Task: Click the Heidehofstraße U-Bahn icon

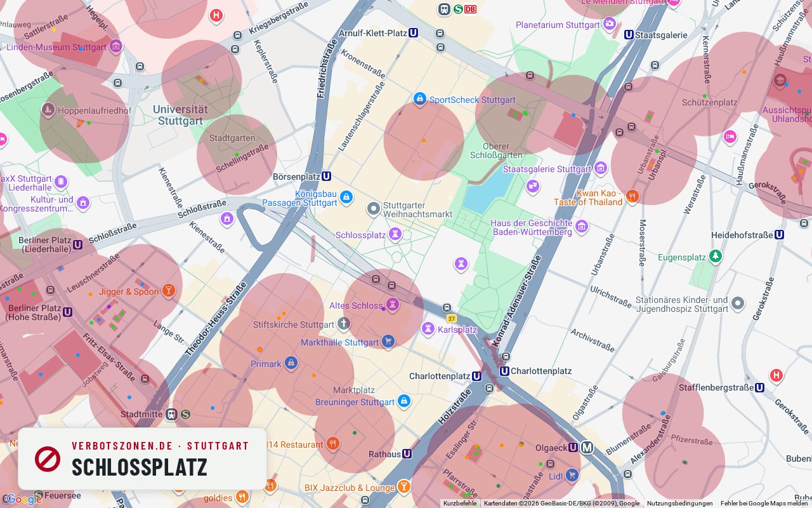Action: 779,234
